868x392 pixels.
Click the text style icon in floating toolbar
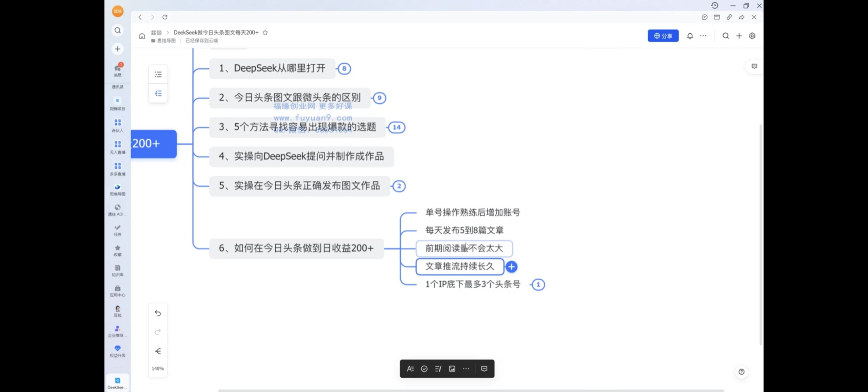[410, 369]
